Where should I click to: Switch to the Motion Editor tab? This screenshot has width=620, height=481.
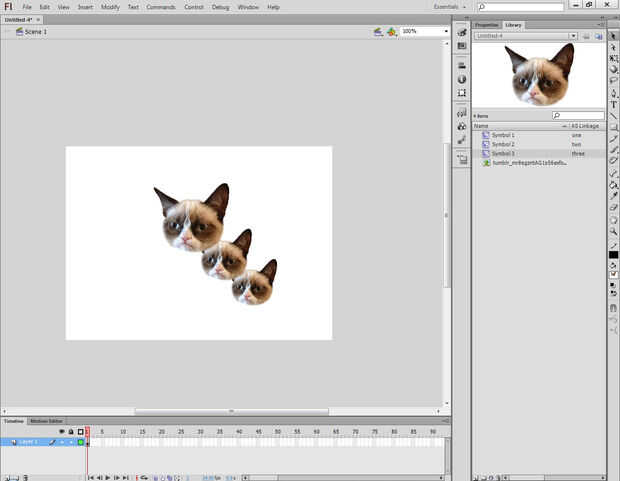pos(44,421)
